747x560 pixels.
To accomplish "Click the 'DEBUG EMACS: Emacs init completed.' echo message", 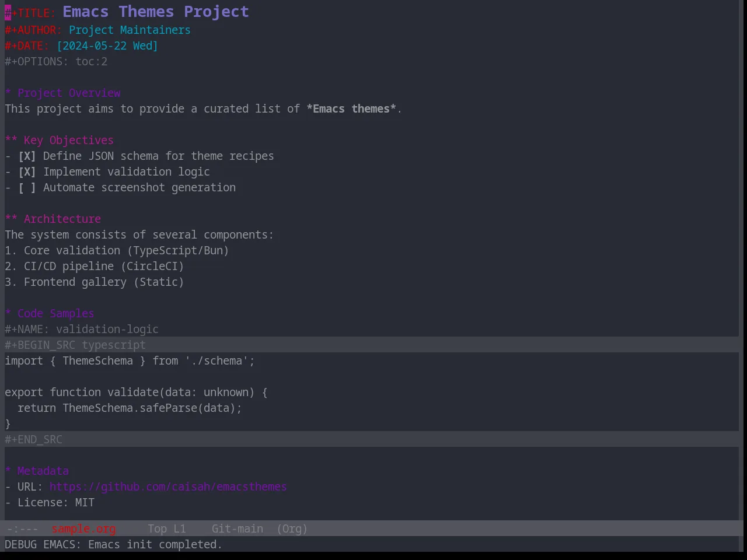I will (x=113, y=545).
